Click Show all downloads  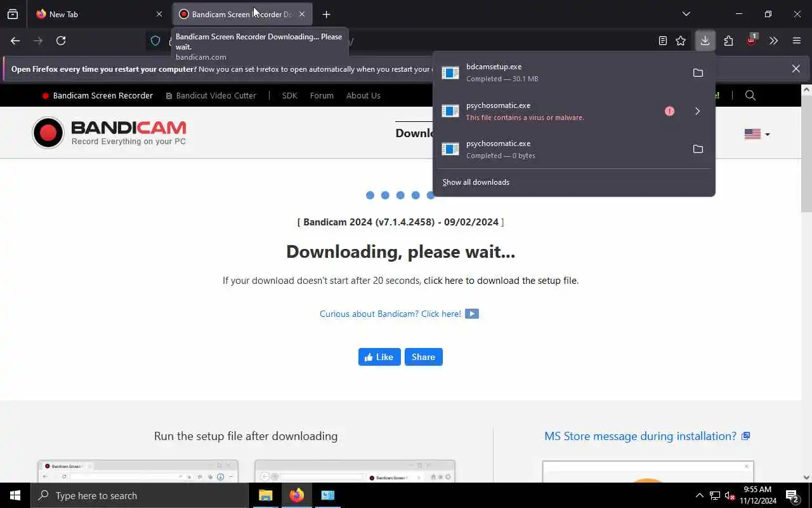tap(476, 182)
